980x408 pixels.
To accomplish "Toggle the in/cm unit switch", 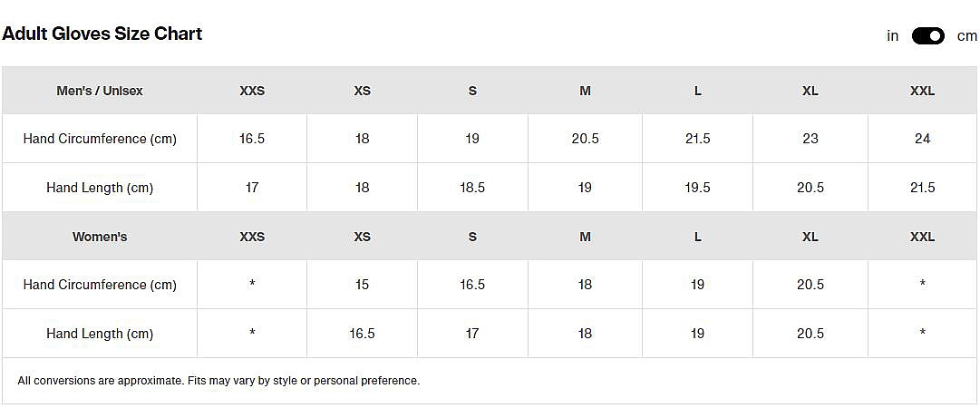I will tap(927, 36).
